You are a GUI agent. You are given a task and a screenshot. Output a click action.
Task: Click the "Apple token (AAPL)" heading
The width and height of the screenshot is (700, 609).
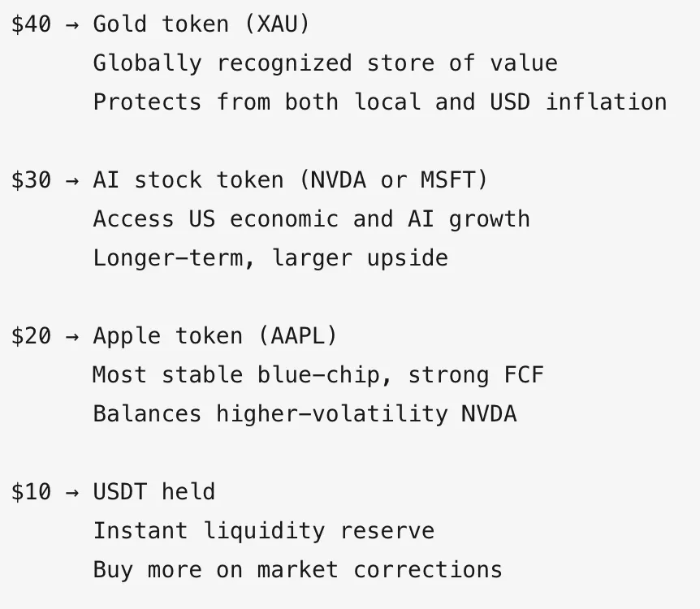[214, 336]
